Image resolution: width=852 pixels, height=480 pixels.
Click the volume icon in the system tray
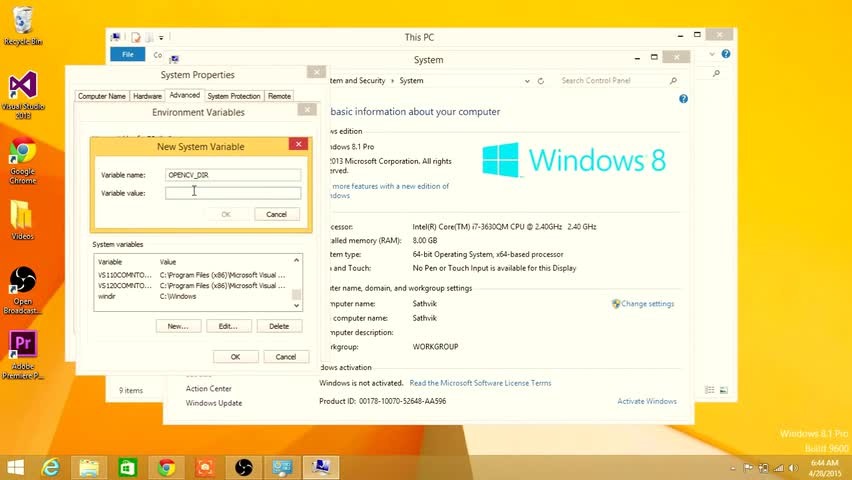pyautogui.click(x=793, y=468)
